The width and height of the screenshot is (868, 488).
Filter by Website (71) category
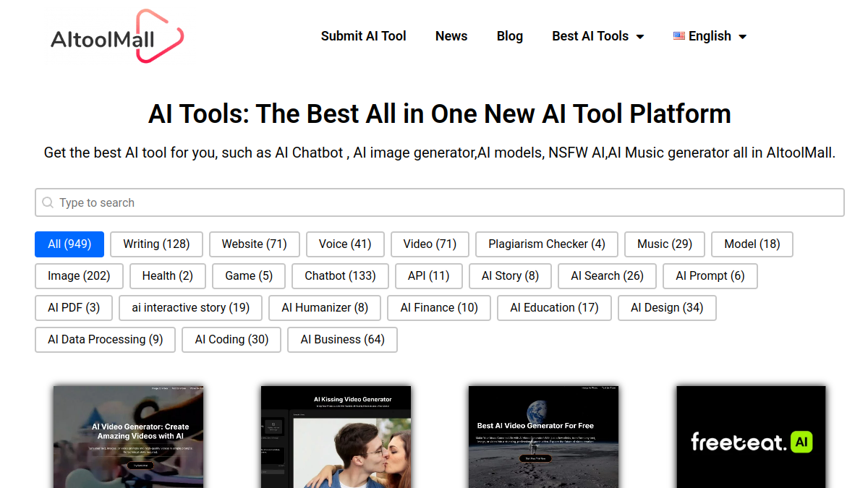click(x=255, y=244)
